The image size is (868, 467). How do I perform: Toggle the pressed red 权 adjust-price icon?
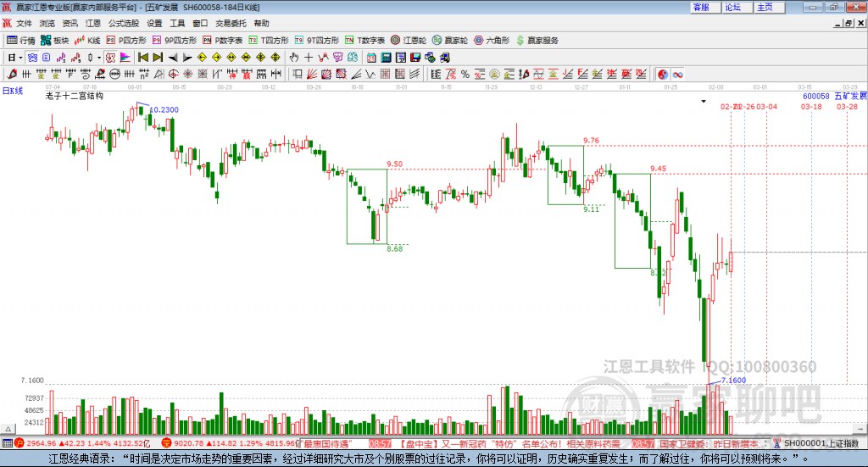pos(111,58)
